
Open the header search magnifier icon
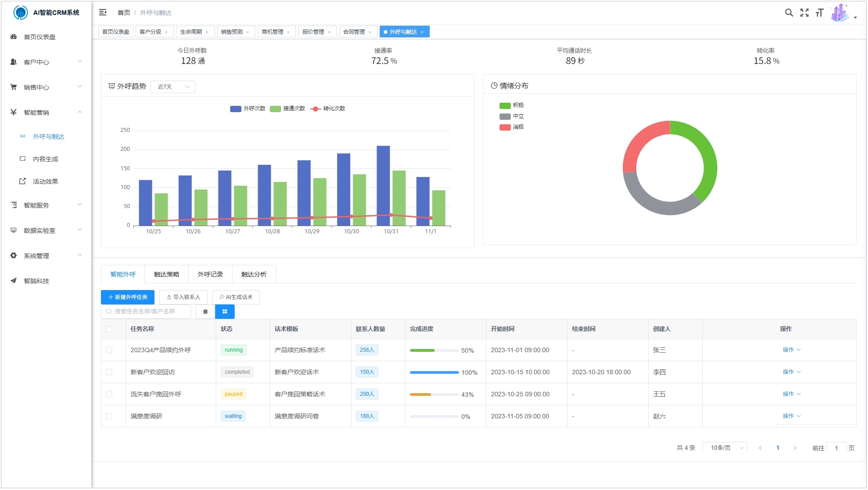(789, 13)
